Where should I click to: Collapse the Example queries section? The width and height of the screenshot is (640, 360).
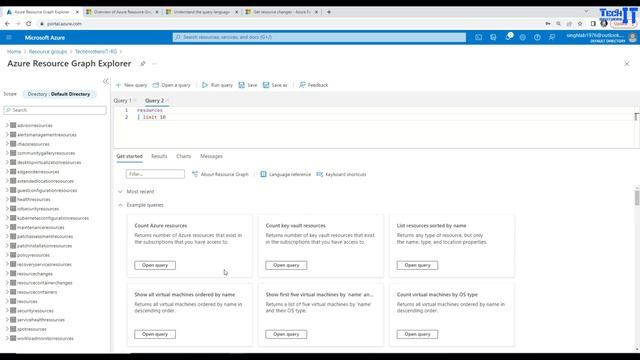(120, 205)
